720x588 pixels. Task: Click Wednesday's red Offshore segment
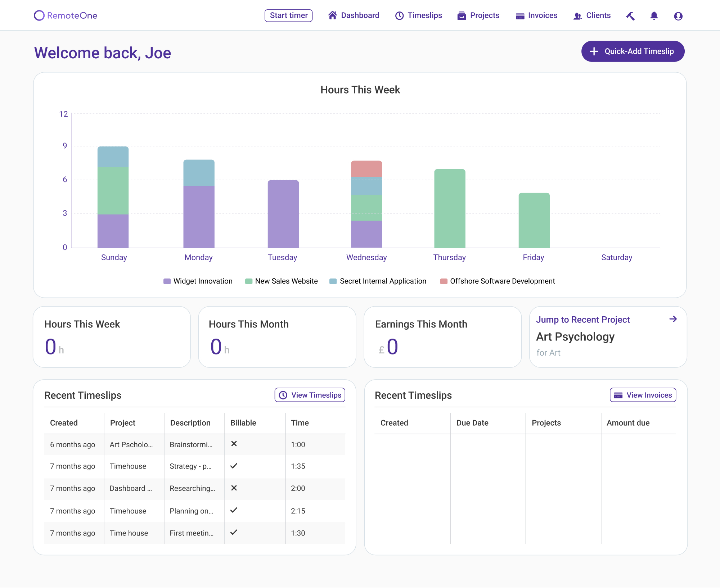(x=366, y=169)
